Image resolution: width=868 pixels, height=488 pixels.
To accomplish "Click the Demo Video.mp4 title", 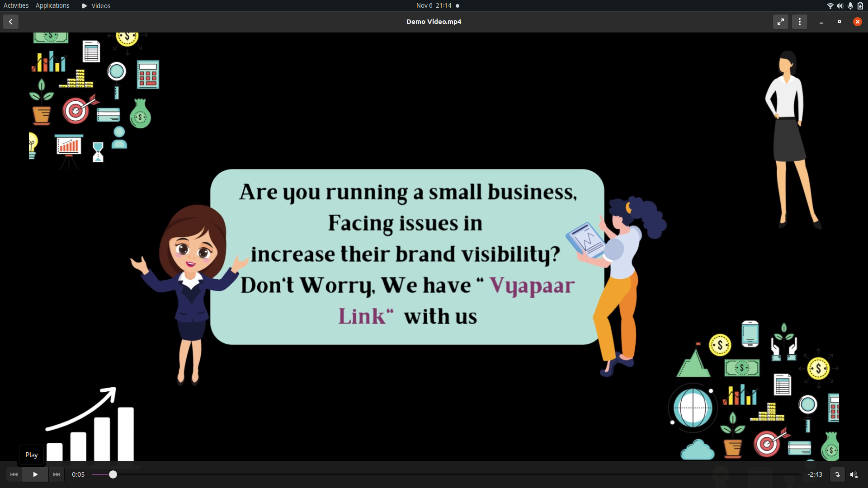I will tap(434, 22).
